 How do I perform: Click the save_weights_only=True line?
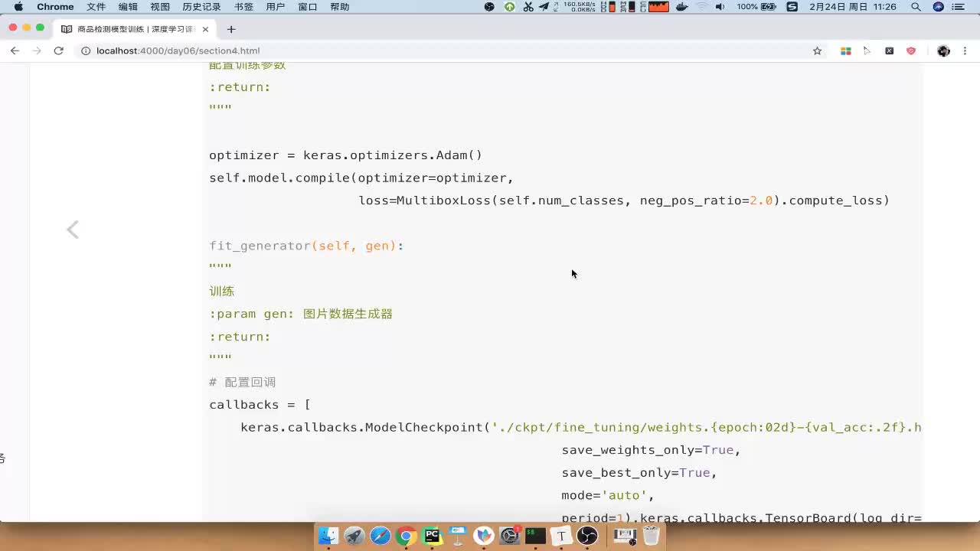651,450
